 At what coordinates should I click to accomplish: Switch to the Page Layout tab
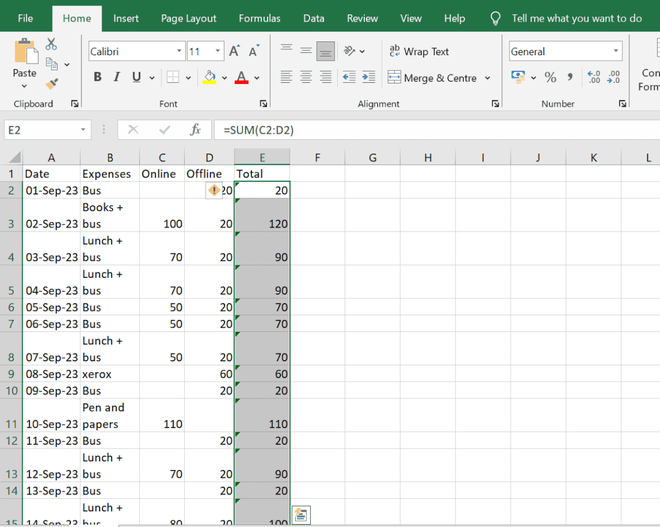tap(189, 18)
